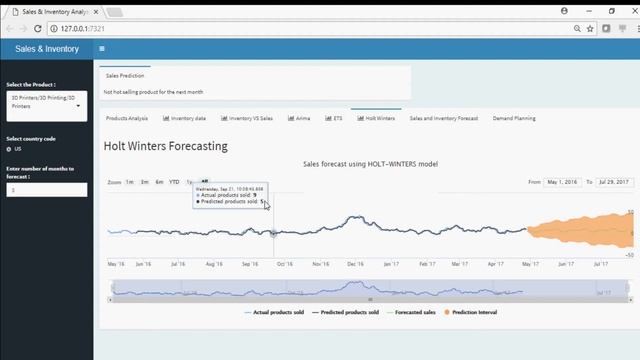Go forward in browser history
The image size is (640, 360).
pyautogui.click(x=23, y=29)
